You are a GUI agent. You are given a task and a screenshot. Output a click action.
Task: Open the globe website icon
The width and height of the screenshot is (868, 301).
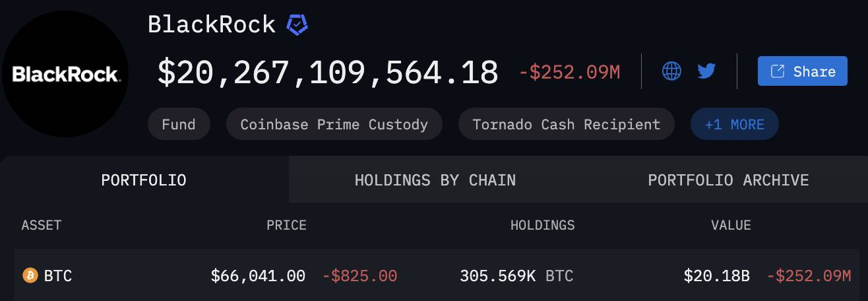[671, 71]
